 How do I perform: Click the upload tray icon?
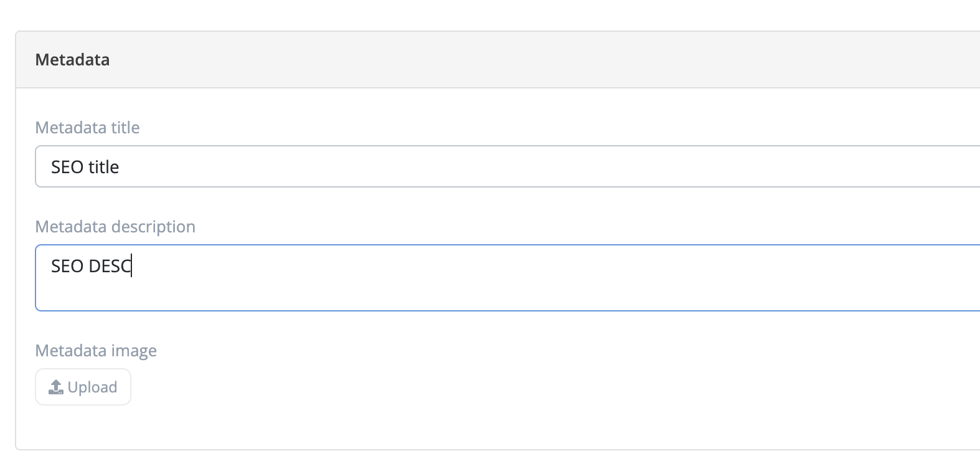(x=56, y=387)
